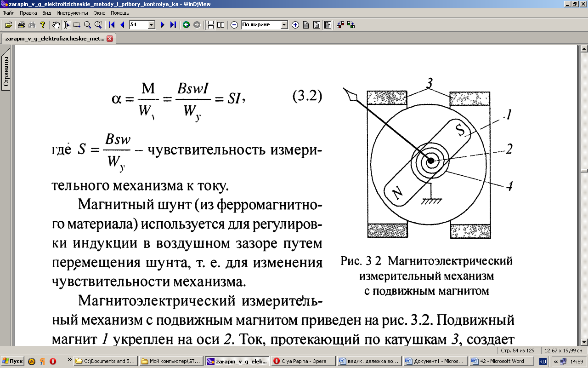Click the figure caption 'Рис. 3 2'
The height and width of the screenshot is (368, 588).
[x=362, y=261]
